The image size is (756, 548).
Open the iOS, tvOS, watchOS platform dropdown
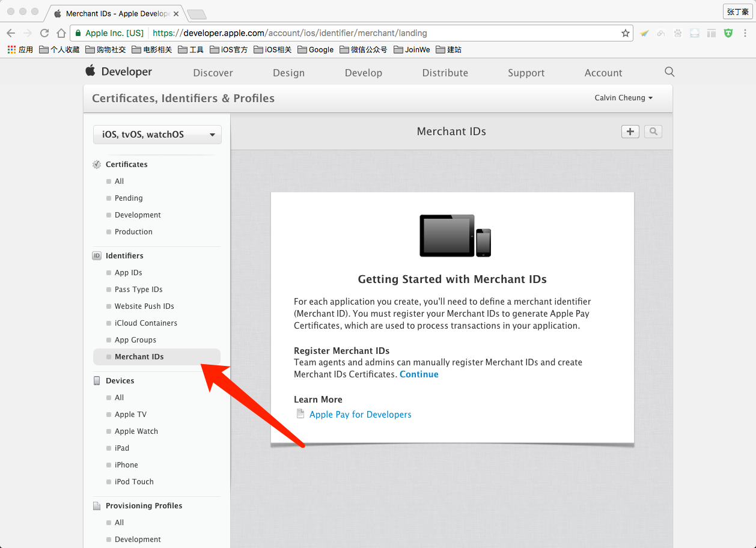157,135
